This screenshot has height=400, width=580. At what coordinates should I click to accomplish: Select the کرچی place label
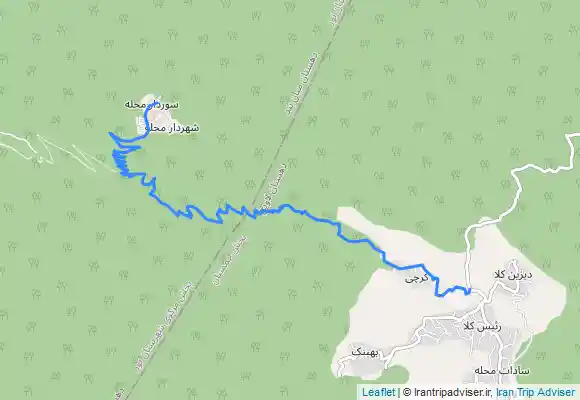click(x=416, y=278)
